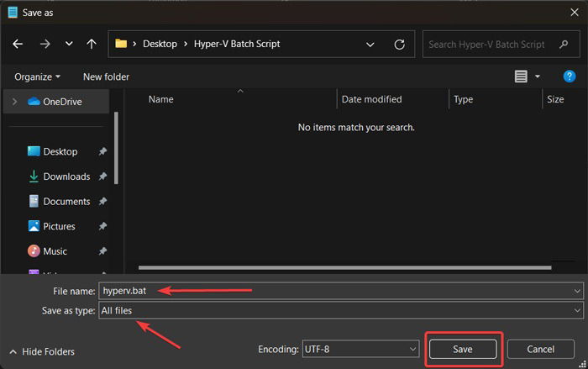Expand the OneDrive tree node
This screenshot has height=369, width=588.
point(14,102)
